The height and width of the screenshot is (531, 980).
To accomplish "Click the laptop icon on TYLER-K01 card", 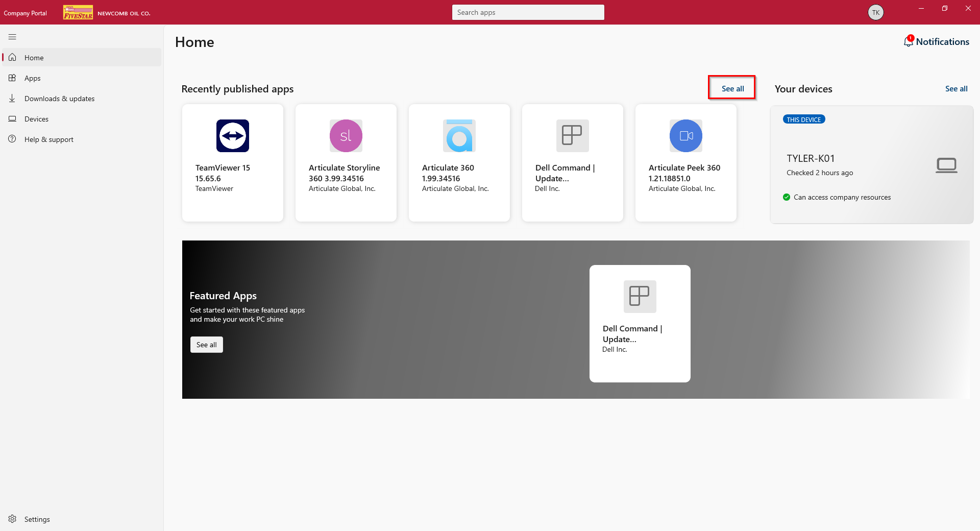I will (946, 165).
